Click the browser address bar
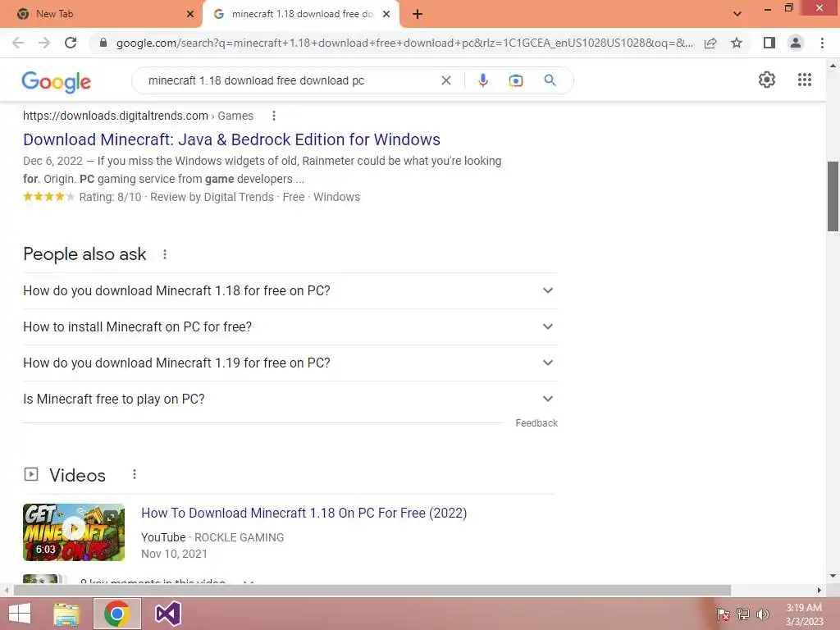The height and width of the screenshot is (630, 840). click(404, 43)
